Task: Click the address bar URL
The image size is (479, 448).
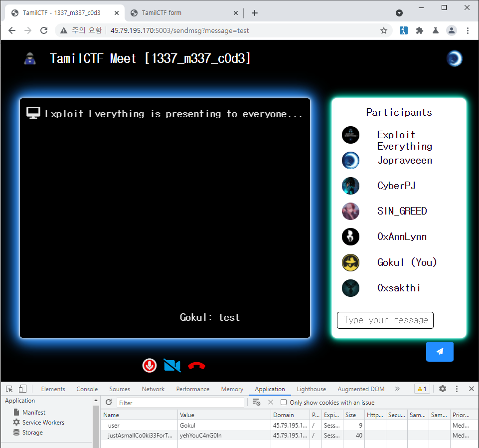Action: coord(179,30)
